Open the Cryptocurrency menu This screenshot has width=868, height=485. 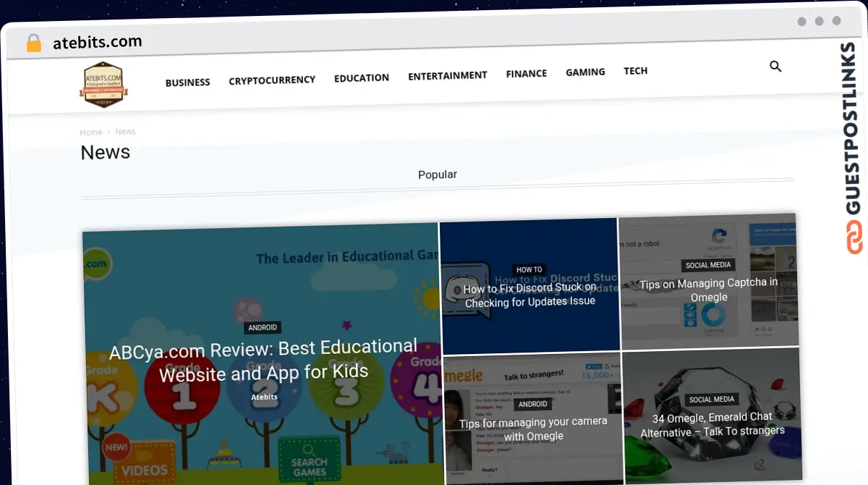[272, 80]
